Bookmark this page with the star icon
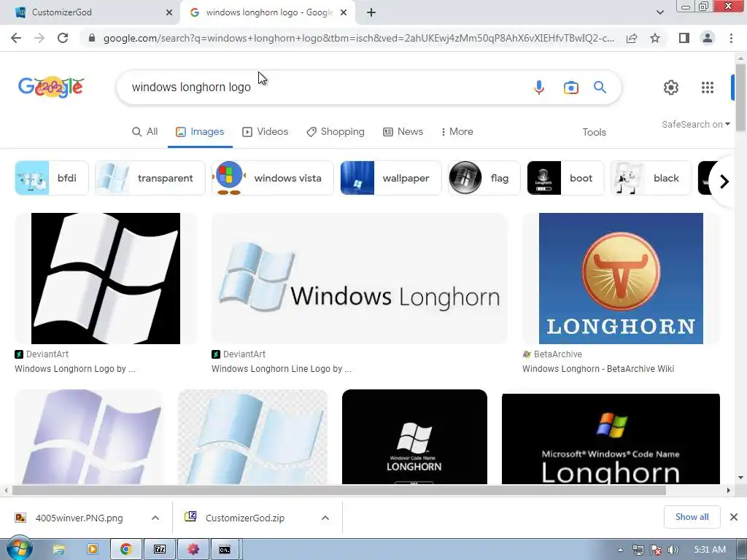 [x=655, y=38]
